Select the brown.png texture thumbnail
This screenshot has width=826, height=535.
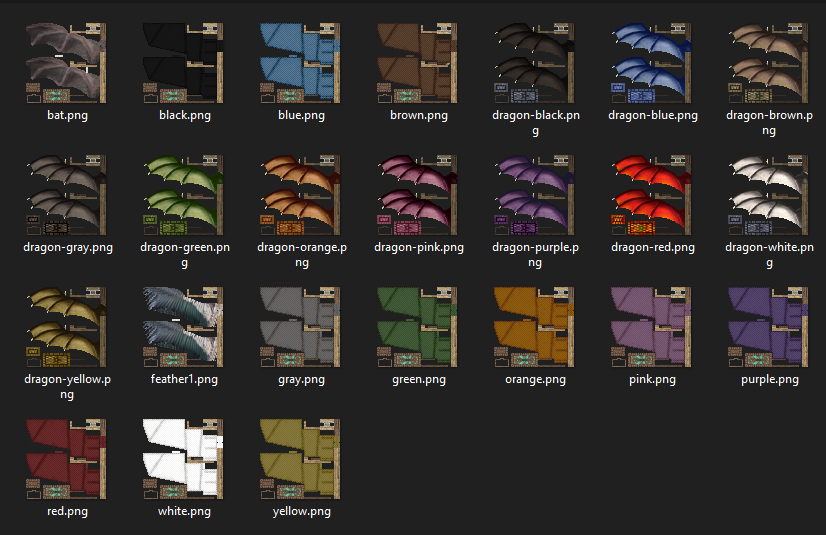tap(417, 63)
